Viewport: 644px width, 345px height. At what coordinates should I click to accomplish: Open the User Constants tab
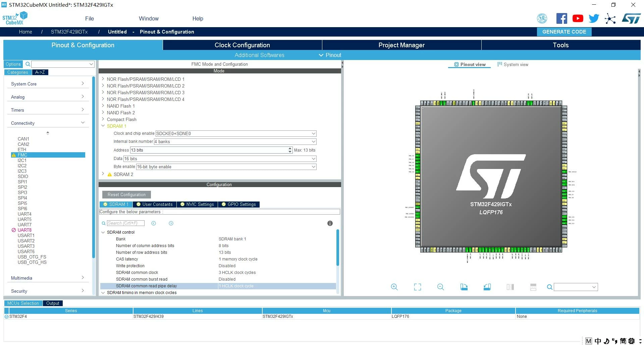[x=155, y=205]
